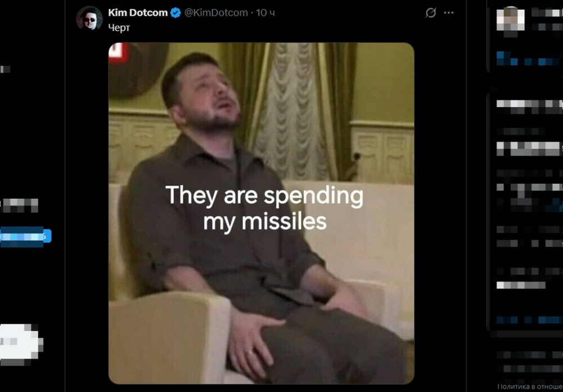Click the @KimDotcom handle
The height and width of the screenshot is (392, 563).
click(x=216, y=12)
